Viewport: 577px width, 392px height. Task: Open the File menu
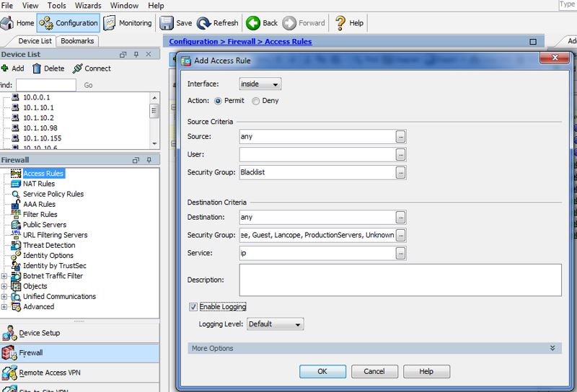pos(7,6)
